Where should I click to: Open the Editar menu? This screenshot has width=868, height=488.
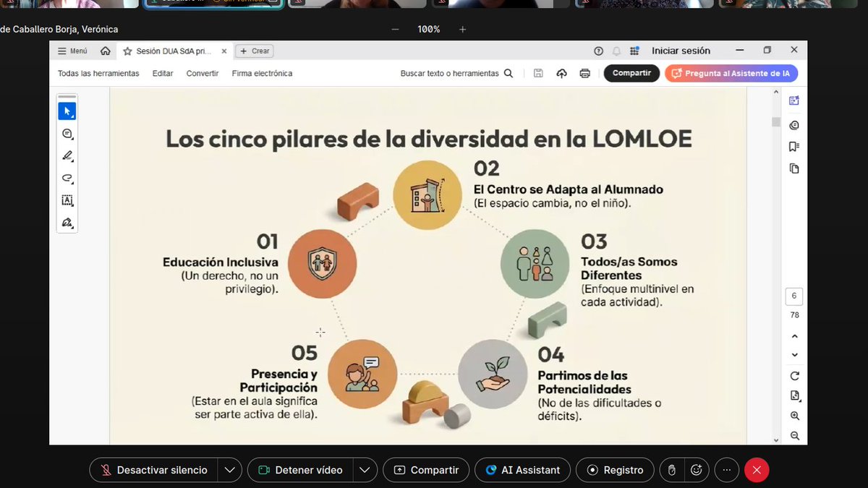tap(163, 74)
